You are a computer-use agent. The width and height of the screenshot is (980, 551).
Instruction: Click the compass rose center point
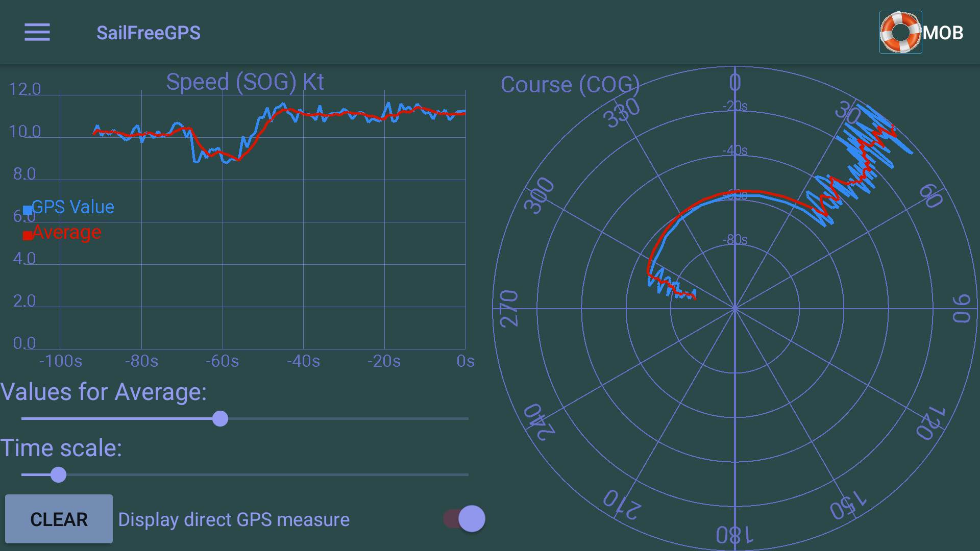click(x=735, y=309)
